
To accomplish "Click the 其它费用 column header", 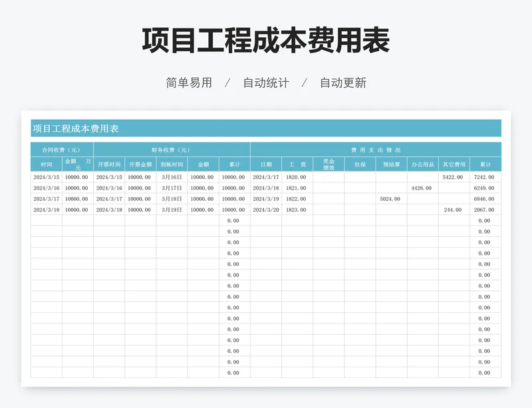I will coord(454,164).
